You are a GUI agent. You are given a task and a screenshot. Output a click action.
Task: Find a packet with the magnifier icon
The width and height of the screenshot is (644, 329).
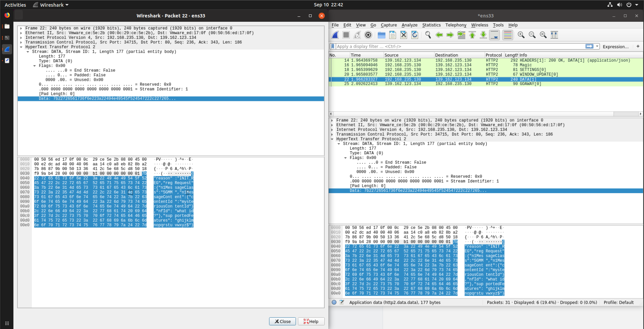pos(428,35)
